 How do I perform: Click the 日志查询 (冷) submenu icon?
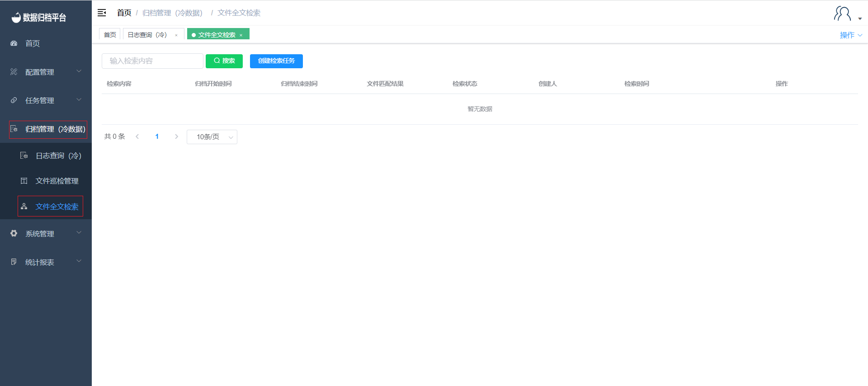click(x=24, y=155)
